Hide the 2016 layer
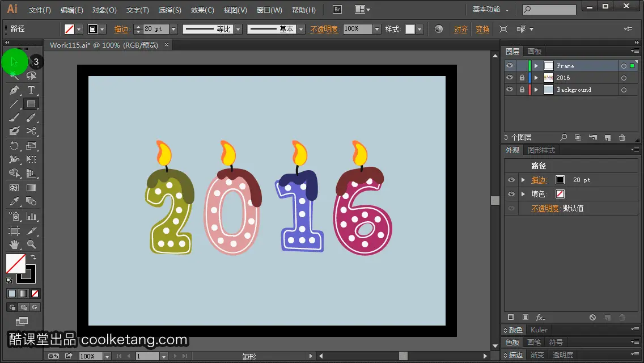The height and width of the screenshot is (363, 644). pyautogui.click(x=510, y=78)
